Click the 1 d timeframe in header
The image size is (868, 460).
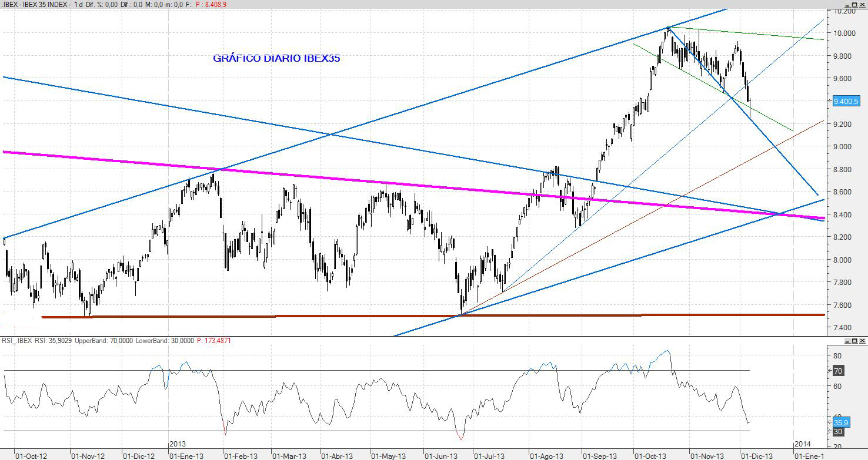pyautogui.click(x=79, y=4)
